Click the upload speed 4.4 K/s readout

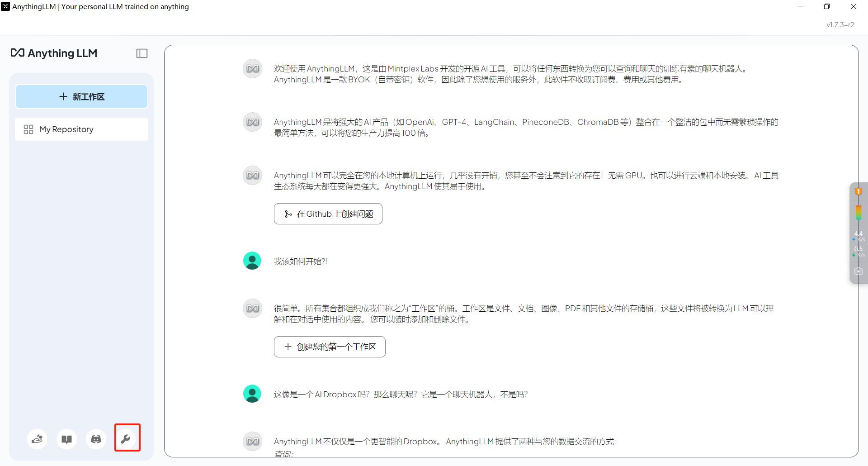(858, 236)
